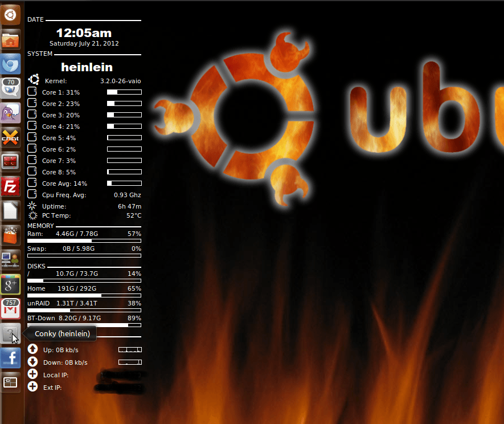Launch the Google+ app
504x424 pixels.
coord(10,284)
